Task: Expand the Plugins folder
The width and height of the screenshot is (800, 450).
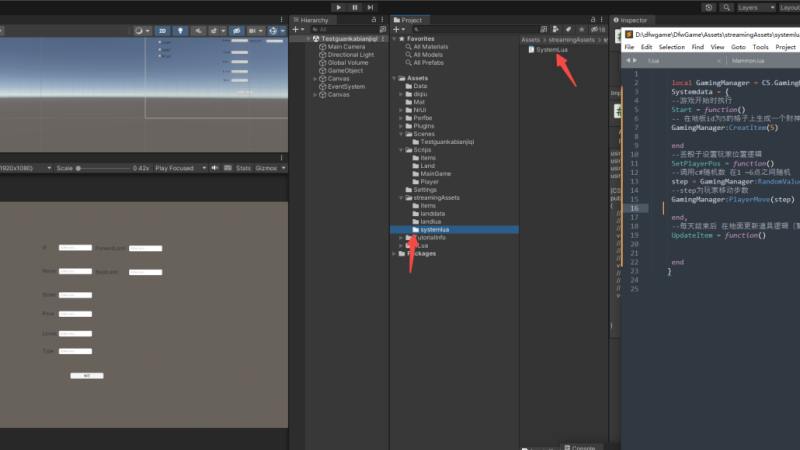Action: point(401,126)
